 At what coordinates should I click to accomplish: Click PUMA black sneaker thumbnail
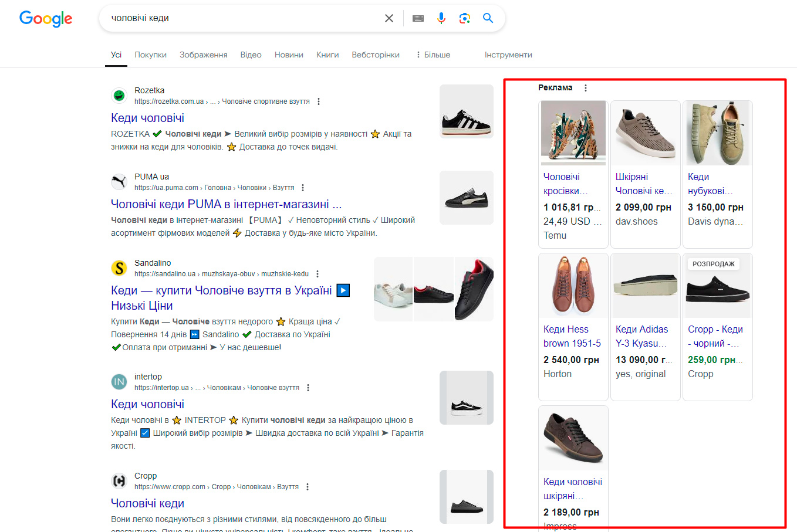(467, 198)
